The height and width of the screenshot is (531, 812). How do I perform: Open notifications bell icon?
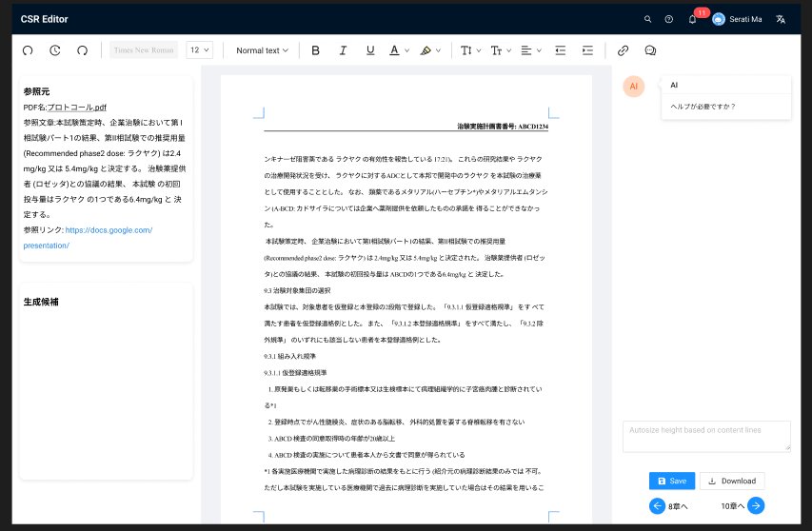(x=692, y=20)
